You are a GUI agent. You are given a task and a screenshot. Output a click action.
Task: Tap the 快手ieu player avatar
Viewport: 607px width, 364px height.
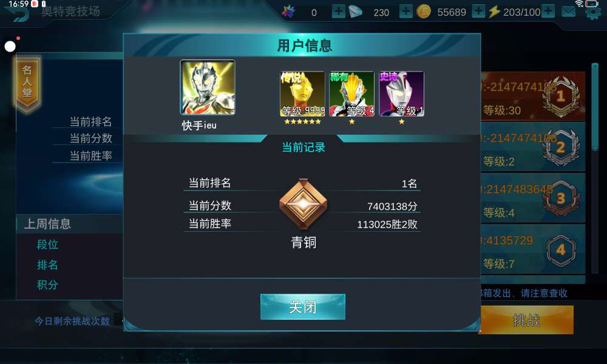[x=208, y=87]
